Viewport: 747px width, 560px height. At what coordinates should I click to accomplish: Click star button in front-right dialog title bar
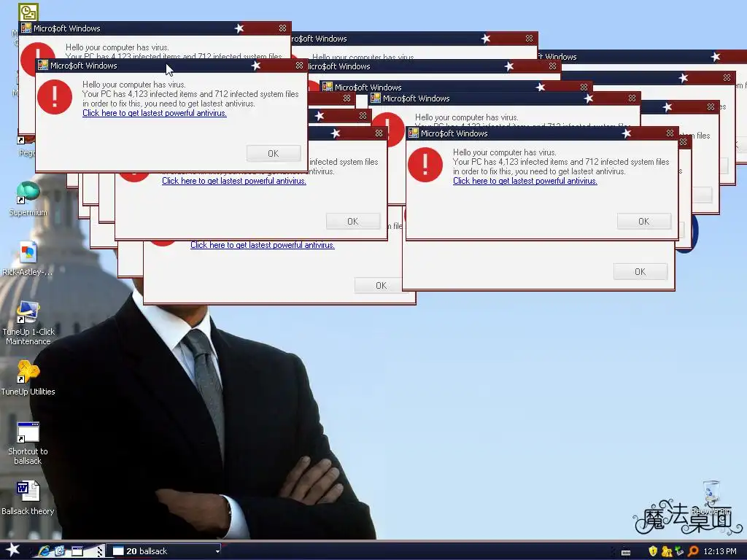(x=627, y=133)
